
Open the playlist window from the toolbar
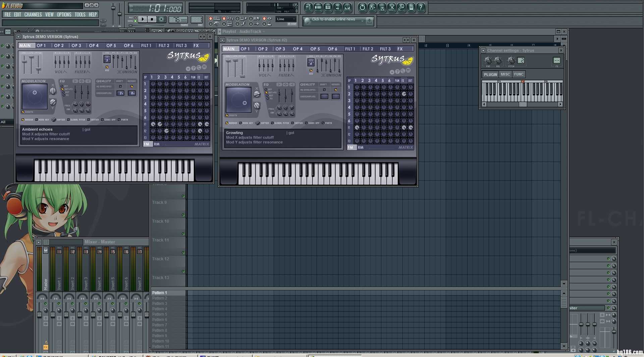308,7
